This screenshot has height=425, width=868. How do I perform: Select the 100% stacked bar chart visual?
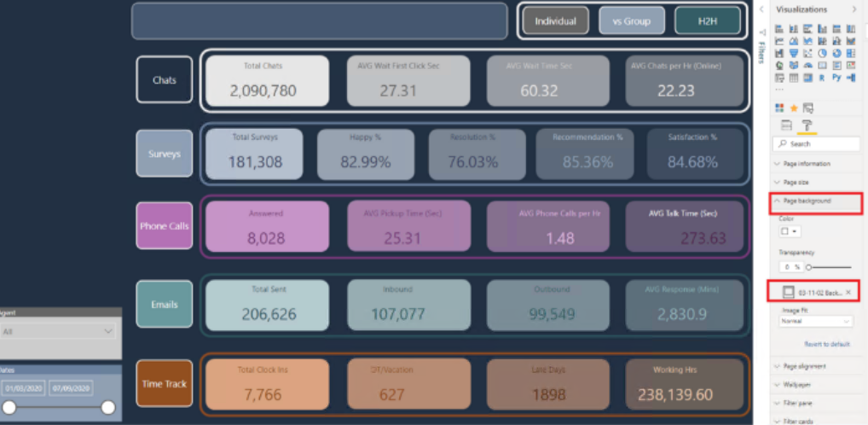[836, 29]
